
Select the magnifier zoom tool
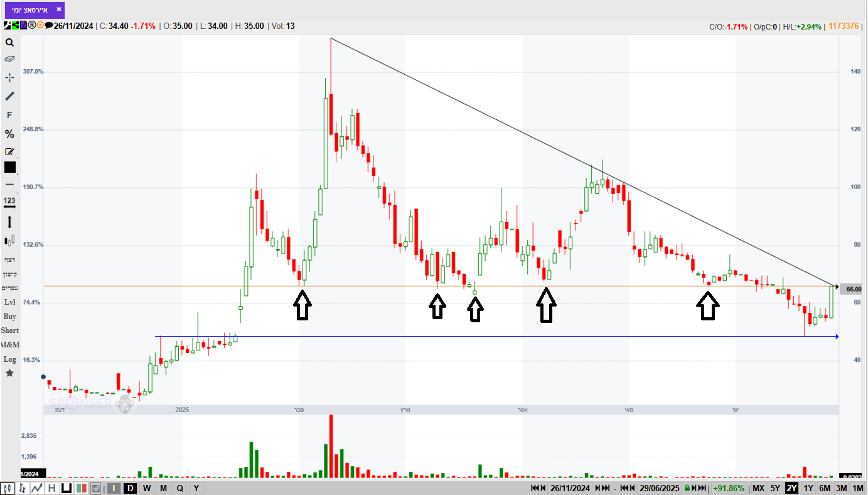[9, 43]
